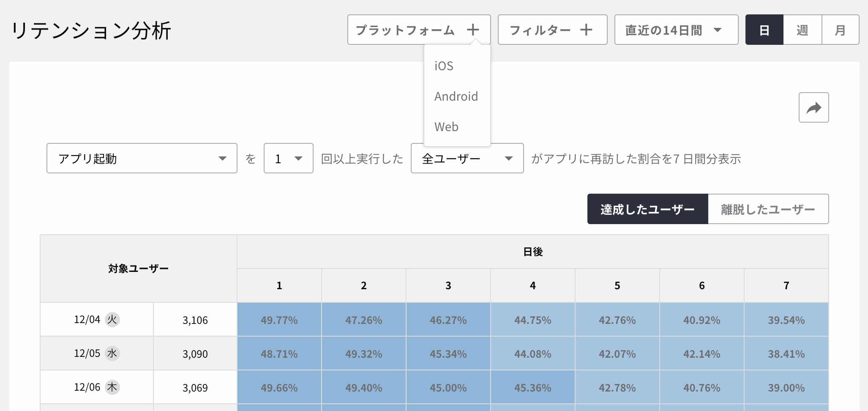Image resolution: width=868 pixels, height=411 pixels.
Task: Click the 49.77% day-1 retention cell
Action: pyautogui.click(x=279, y=320)
